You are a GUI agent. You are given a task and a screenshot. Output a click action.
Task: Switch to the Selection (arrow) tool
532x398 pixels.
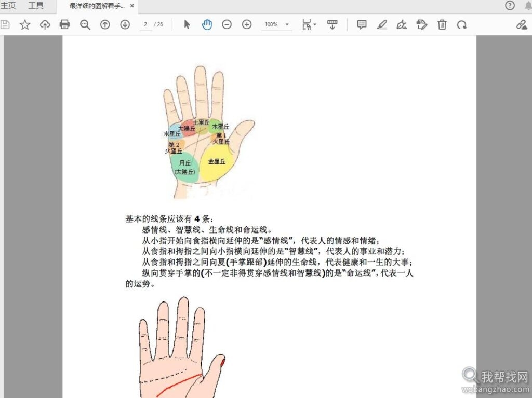coord(187,24)
